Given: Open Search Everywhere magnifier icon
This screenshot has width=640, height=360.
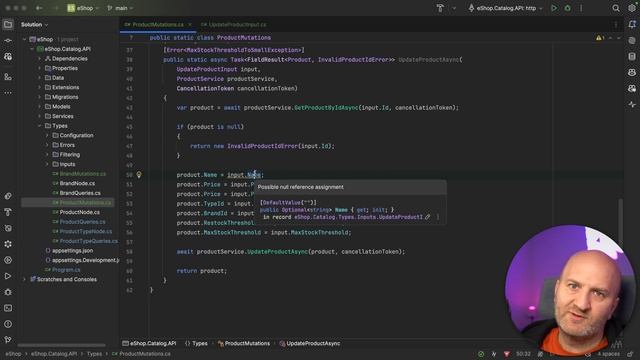Looking at the screenshot, I should click(x=616, y=8).
